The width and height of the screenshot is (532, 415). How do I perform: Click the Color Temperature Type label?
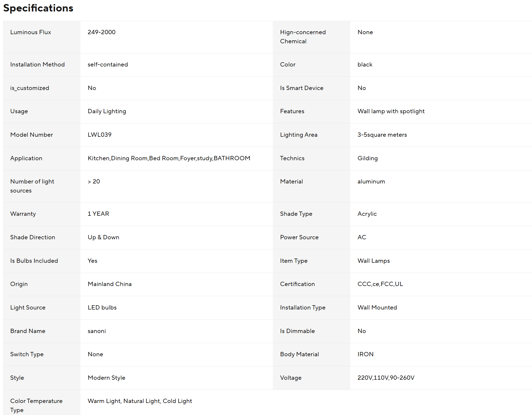click(x=36, y=405)
